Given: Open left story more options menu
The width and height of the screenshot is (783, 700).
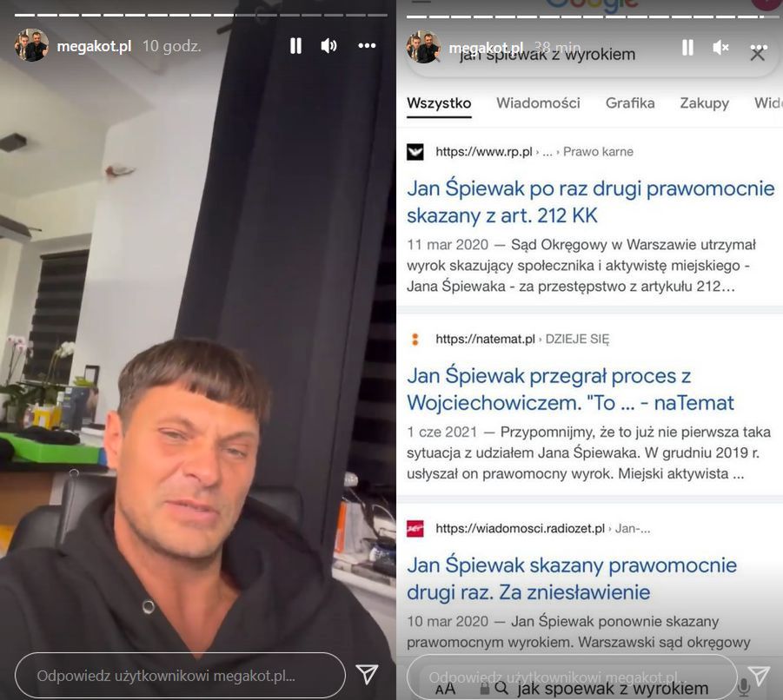Looking at the screenshot, I should (x=367, y=46).
